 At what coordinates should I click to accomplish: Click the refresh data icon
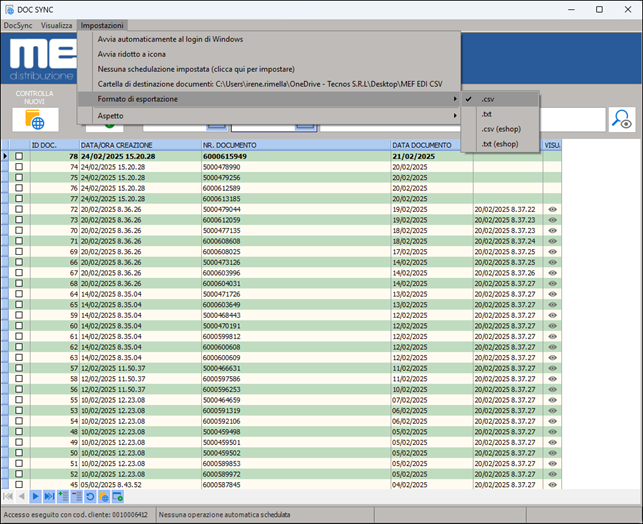[x=90, y=496]
